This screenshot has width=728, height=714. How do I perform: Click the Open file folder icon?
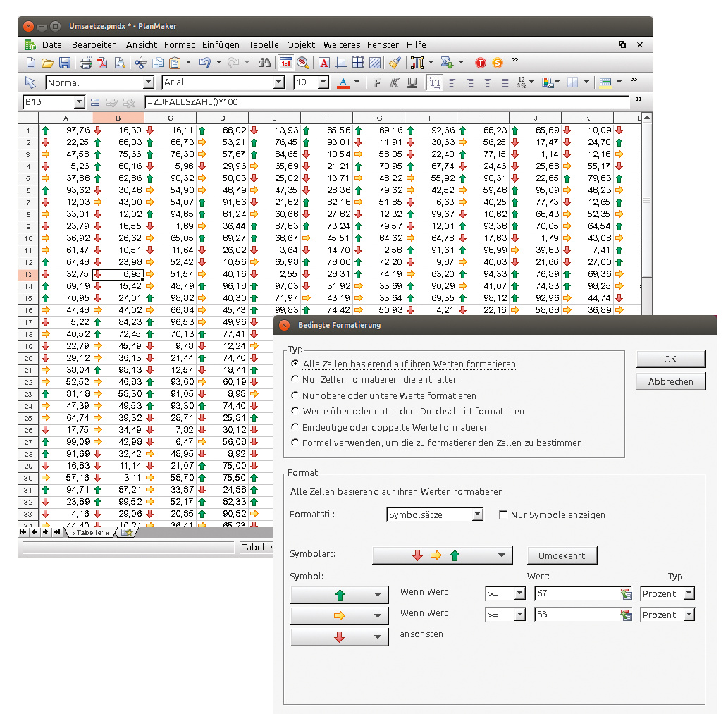tap(47, 63)
